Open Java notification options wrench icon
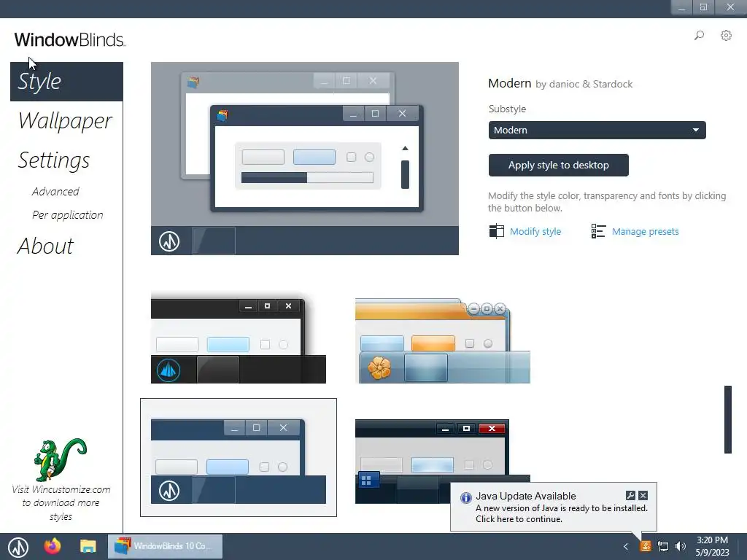 [x=630, y=495]
